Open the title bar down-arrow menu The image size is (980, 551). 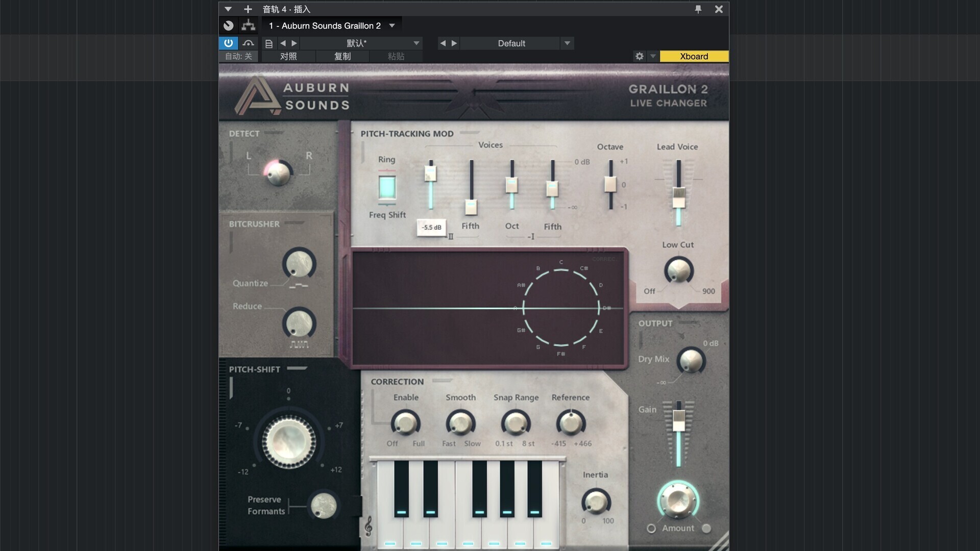228,9
